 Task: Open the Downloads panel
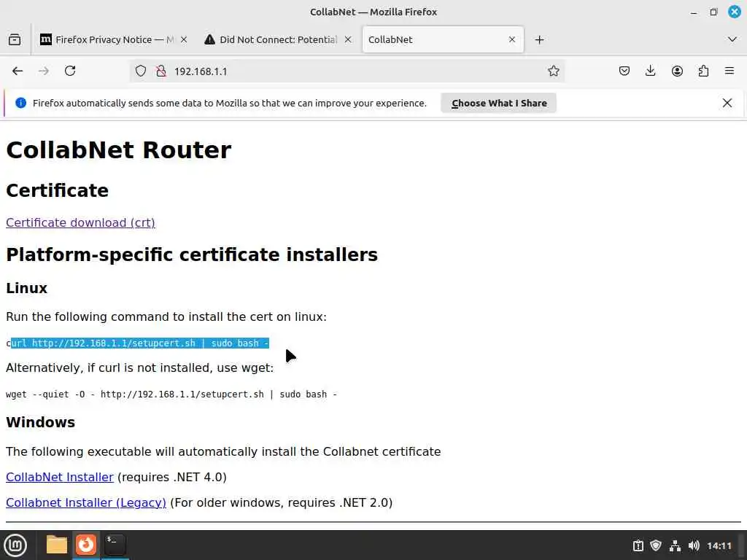pos(650,71)
